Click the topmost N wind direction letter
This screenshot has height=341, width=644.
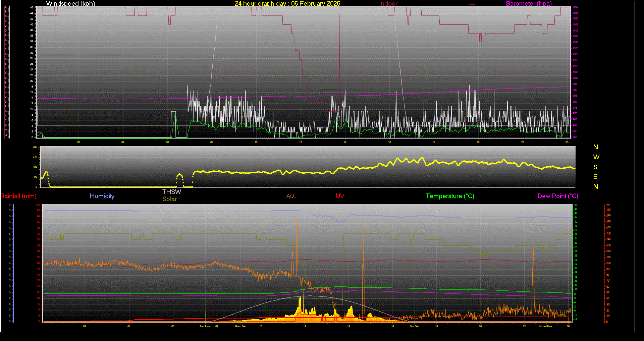point(595,147)
